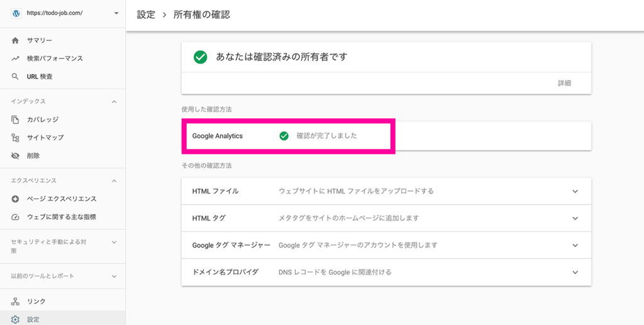Expand the HTML ファイル verification method chevron
This screenshot has height=325, width=644.
click(x=575, y=191)
